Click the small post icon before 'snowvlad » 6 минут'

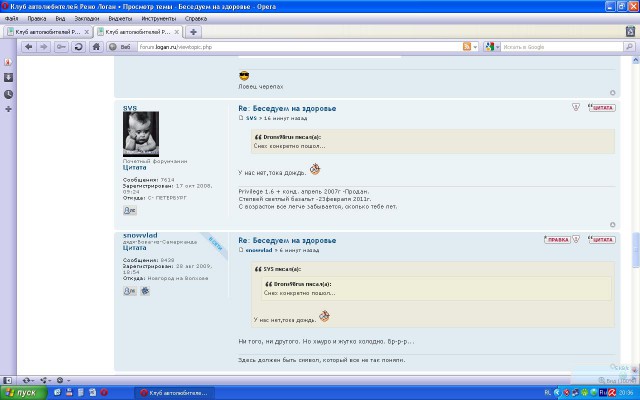241,250
